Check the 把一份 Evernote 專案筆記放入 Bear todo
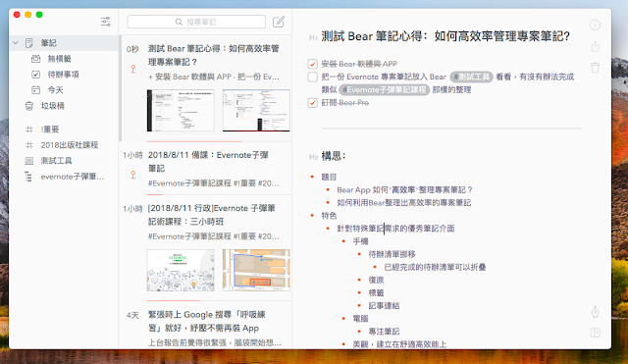Viewport: 628px width, 364px height. coord(312,77)
